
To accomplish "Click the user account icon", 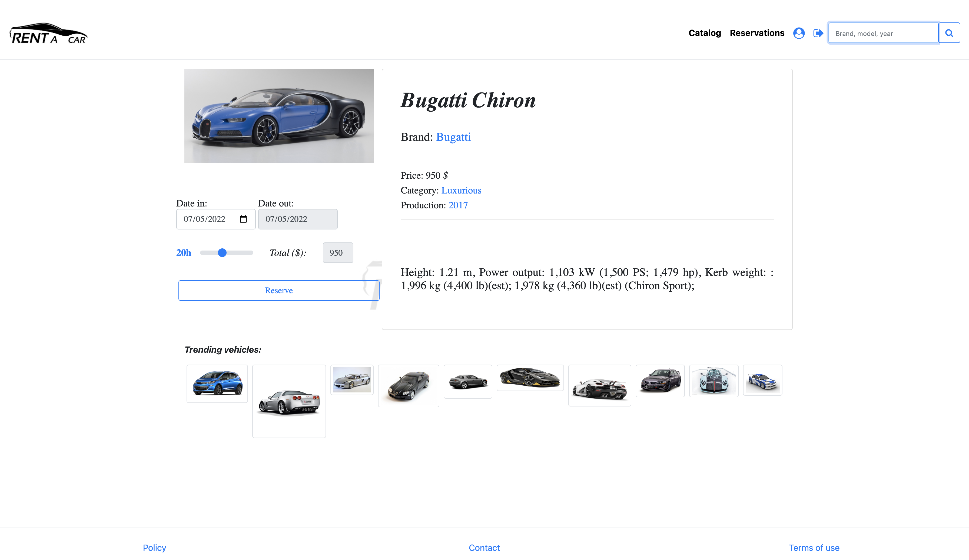I will click(x=799, y=33).
